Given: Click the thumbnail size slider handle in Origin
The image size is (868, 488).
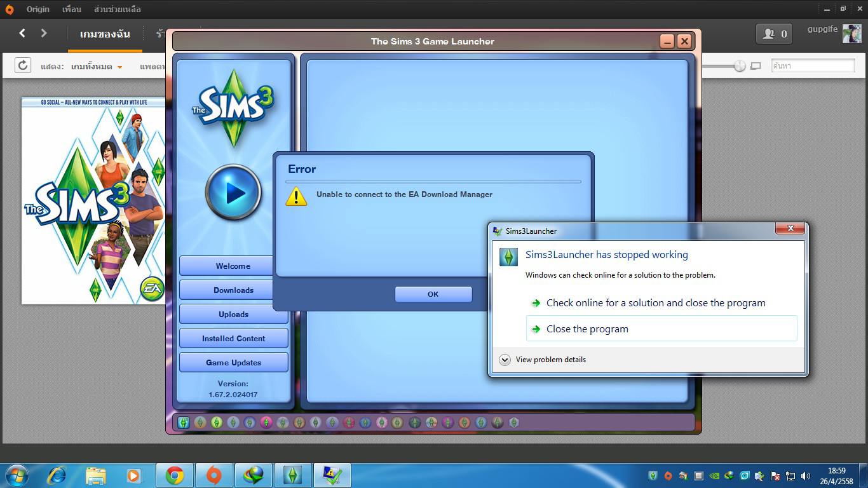Looking at the screenshot, I should tap(740, 66).
